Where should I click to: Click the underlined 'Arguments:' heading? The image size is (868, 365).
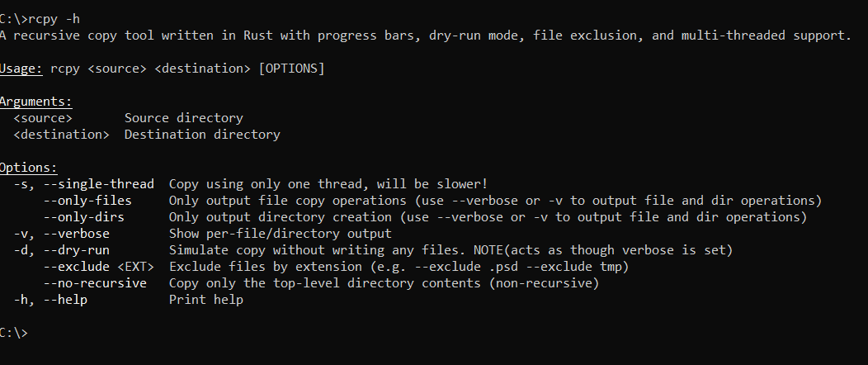(x=35, y=102)
